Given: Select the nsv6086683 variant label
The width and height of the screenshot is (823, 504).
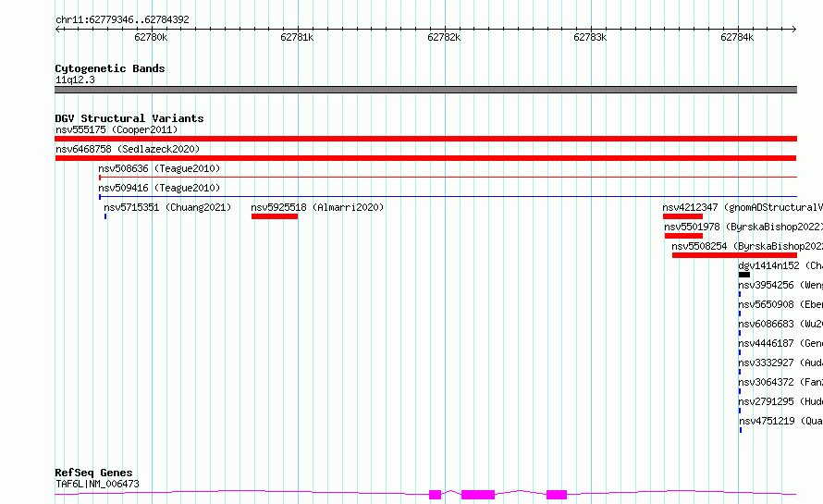Looking at the screenshot, I should [x=780, y=324].
